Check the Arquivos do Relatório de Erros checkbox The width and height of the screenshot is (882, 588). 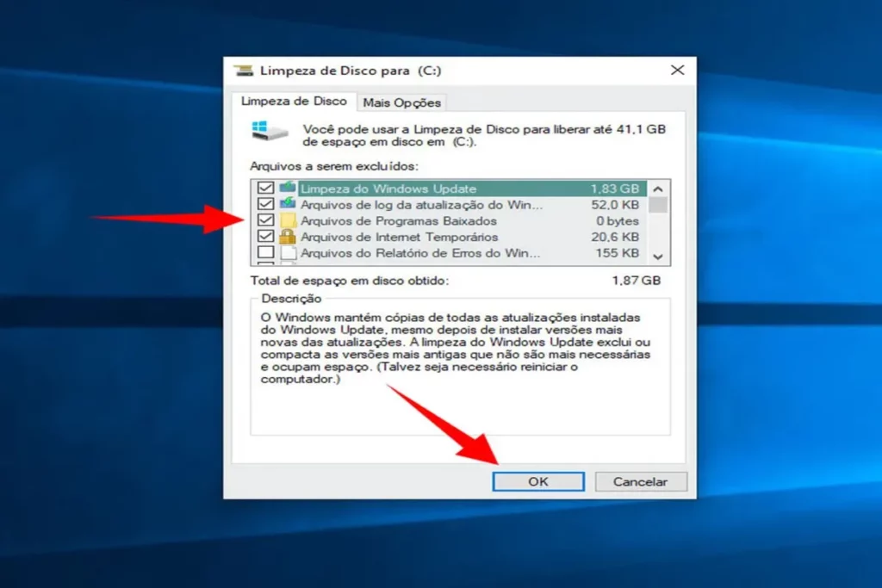[x=265, y=252]
